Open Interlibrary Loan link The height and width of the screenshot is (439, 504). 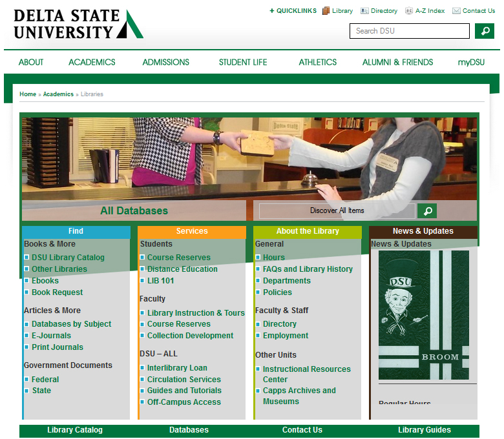pos(177,368)
